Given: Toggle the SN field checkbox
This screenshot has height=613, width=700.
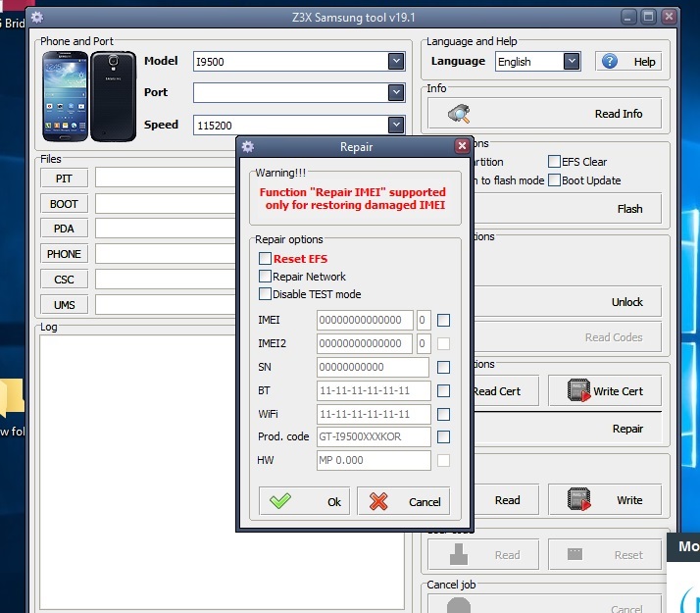Looking at the screenshot, I should [443, 367].
